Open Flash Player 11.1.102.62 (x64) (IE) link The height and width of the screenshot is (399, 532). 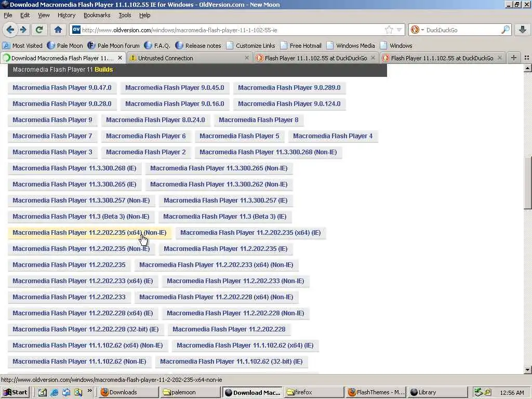(245, 345)
